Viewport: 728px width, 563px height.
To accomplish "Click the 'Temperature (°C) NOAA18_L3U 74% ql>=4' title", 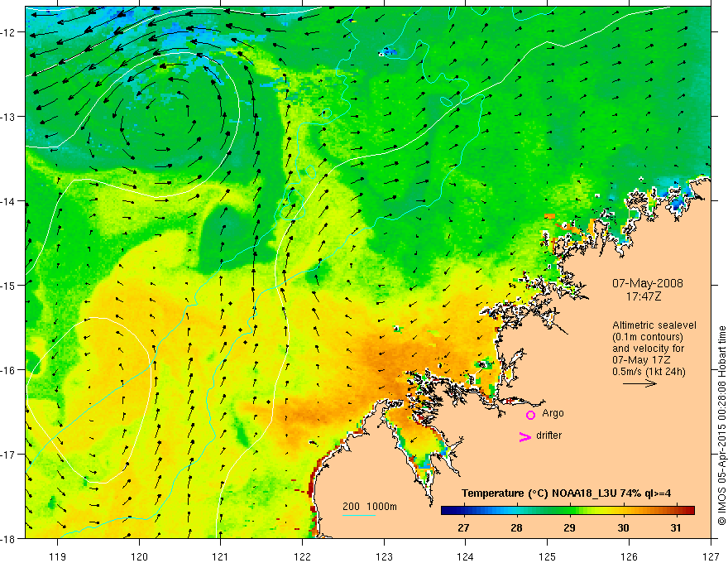I will point(566,493).
